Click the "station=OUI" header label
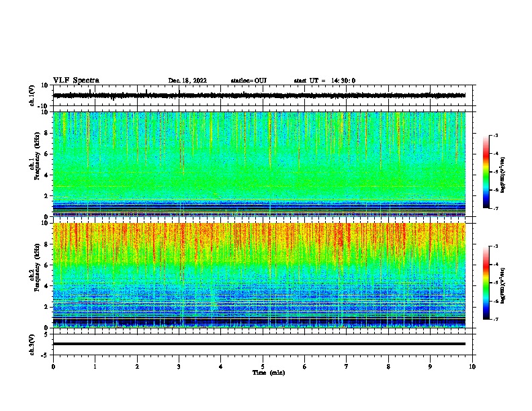Screen dimensions: 532x411 [x=249, y=81]
